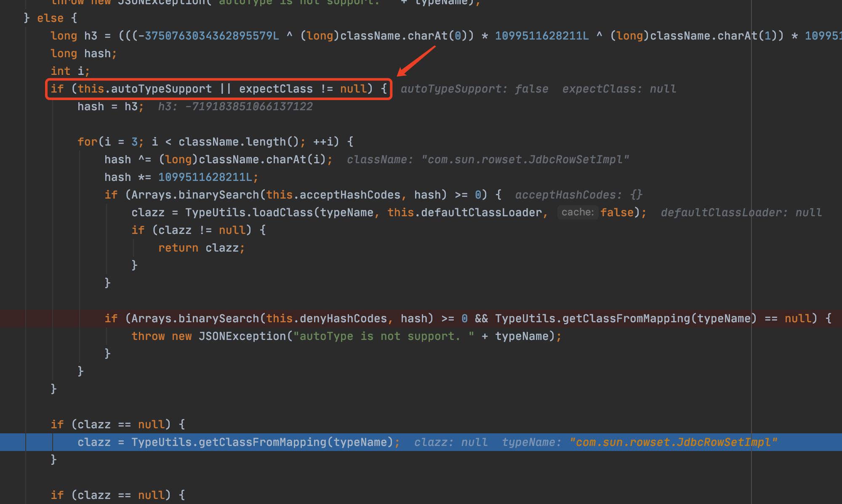Click the 'acceptHashCodes: {}' inline hint
The height and width of the screenshot is (504, 842).
tap(578, 195)
